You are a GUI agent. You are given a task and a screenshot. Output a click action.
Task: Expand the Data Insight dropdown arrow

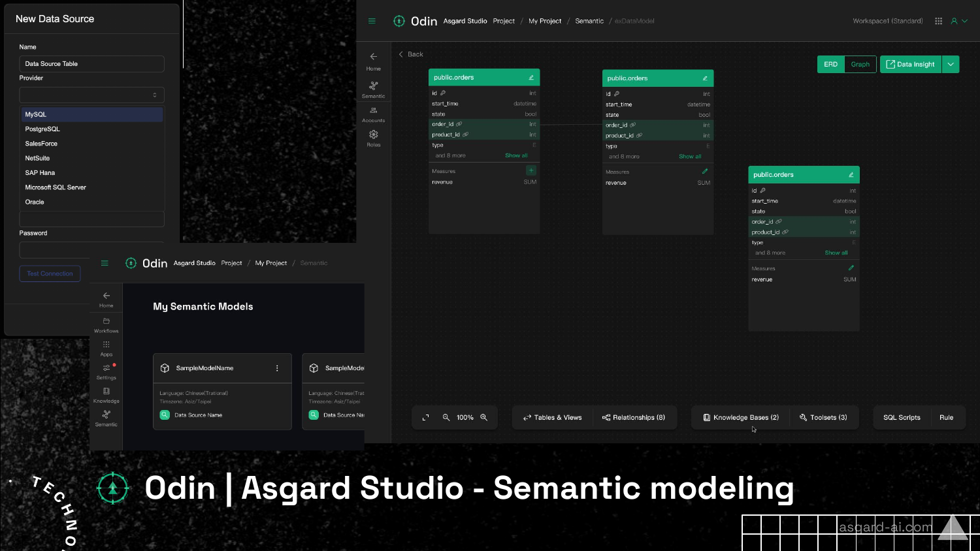click(x=951, y=64)
